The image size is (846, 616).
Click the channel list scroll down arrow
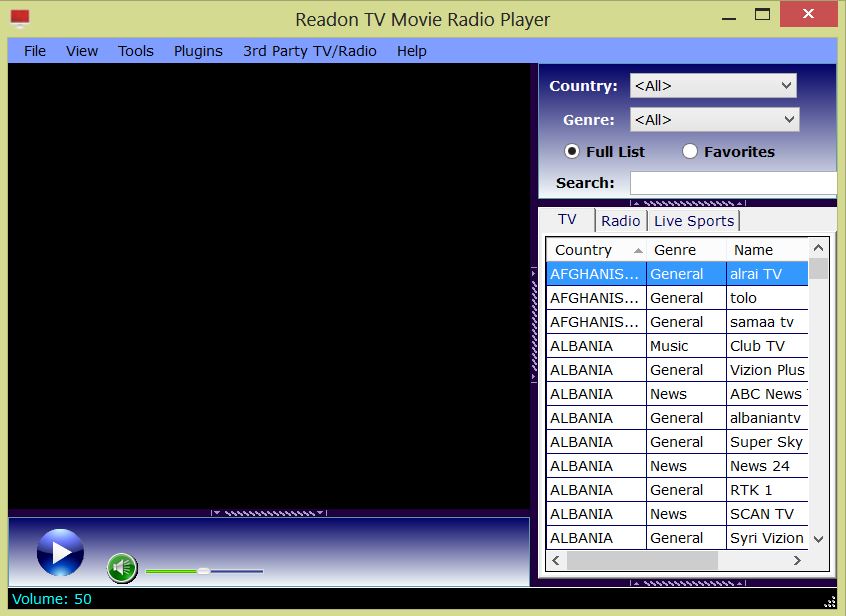pos(818,539)
